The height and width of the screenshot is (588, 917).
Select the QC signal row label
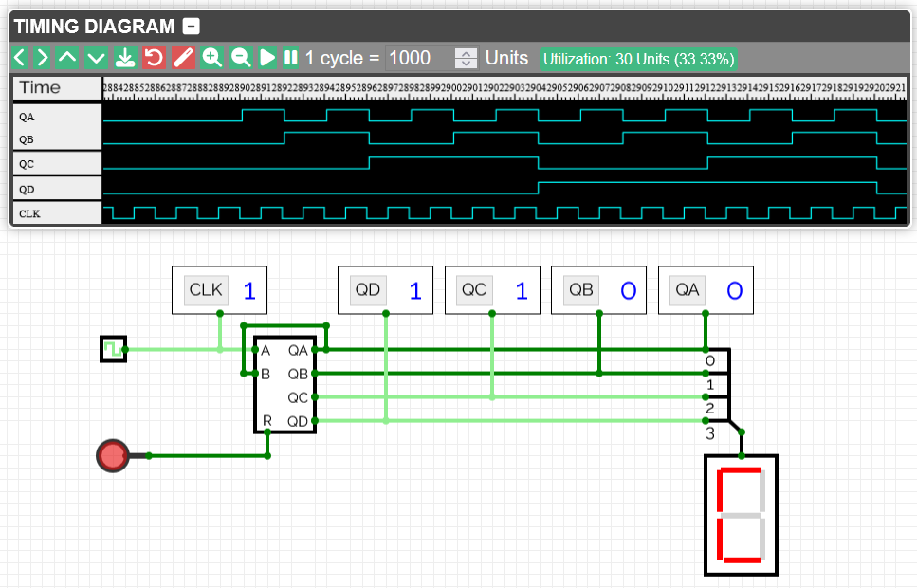(x=28, y=164)
